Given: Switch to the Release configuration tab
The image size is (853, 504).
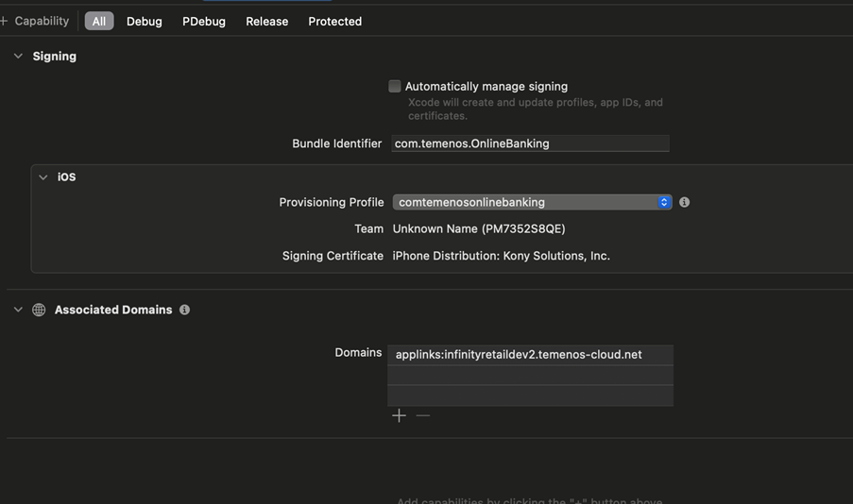Looking at the screenshot, I should click(x=266, y=21).
